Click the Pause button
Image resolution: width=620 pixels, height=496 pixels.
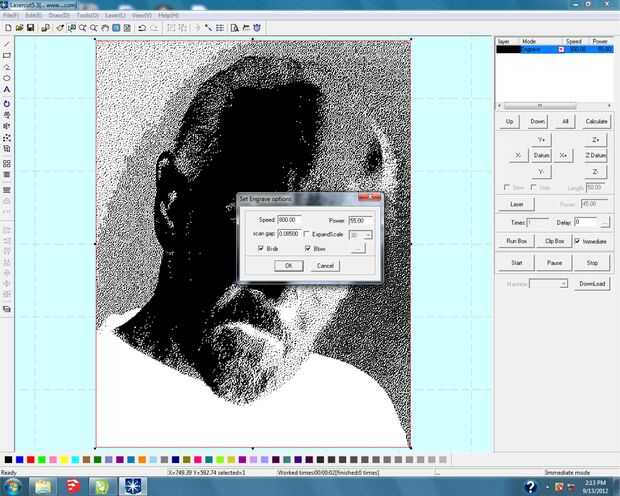pyautogui.click(x=554, y=263)
